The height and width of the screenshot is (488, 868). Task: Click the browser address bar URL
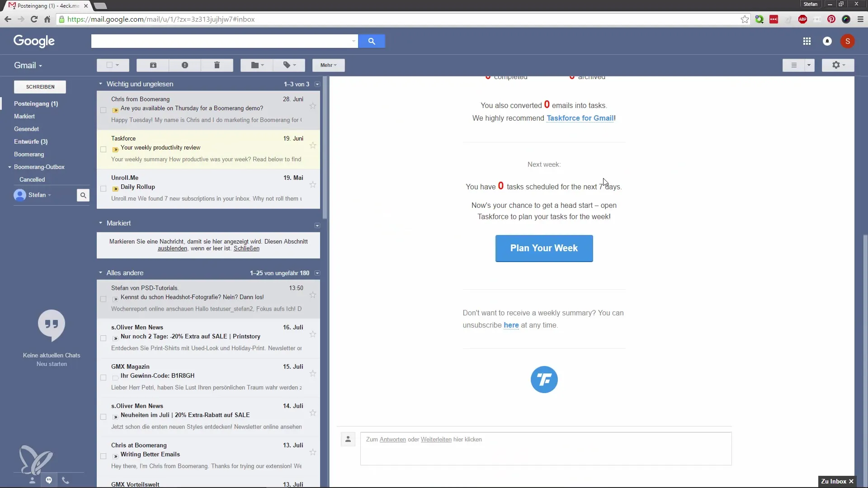(x=161, y=19)
